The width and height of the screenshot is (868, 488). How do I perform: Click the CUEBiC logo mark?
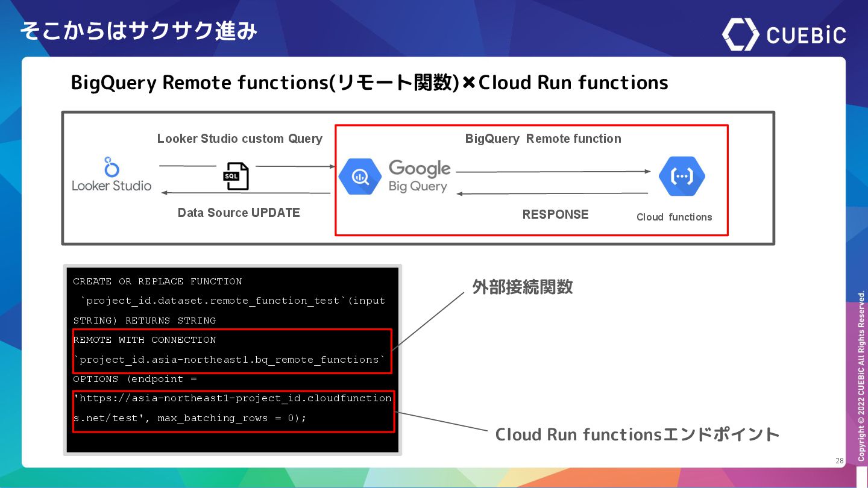(x=741, y=34)
